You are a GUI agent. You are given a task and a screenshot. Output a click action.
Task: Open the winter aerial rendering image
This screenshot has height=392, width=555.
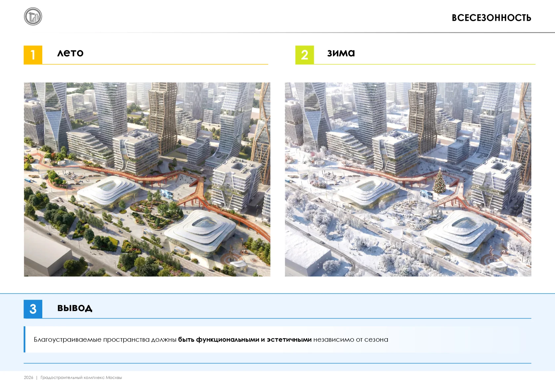pos(408,180)
